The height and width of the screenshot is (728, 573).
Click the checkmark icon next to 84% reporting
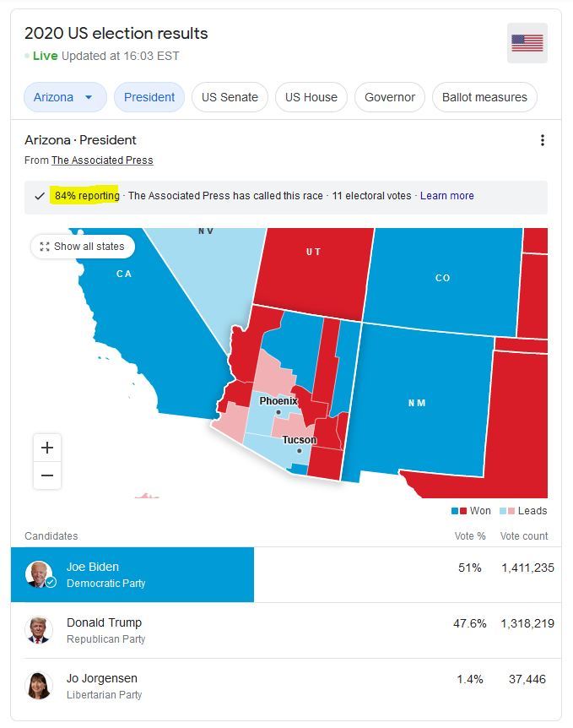[38, 195]
